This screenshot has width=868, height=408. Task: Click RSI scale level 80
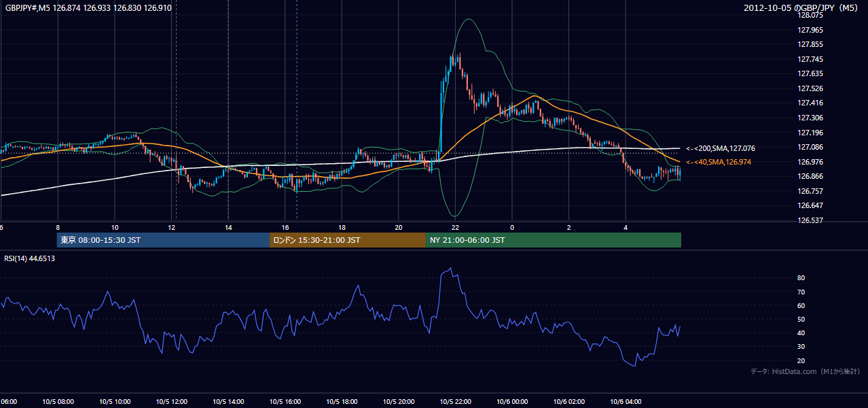[801, 278]
